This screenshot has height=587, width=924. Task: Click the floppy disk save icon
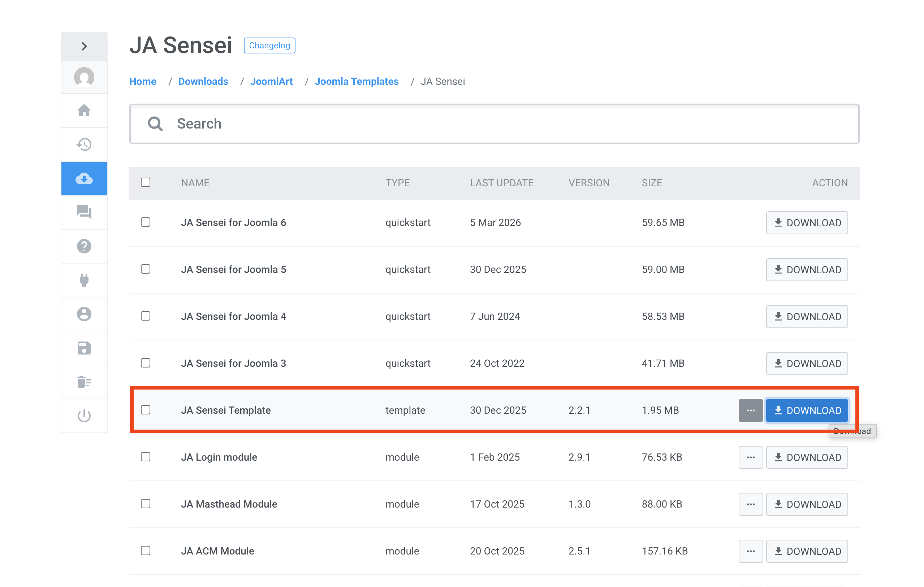coord(84,348)
